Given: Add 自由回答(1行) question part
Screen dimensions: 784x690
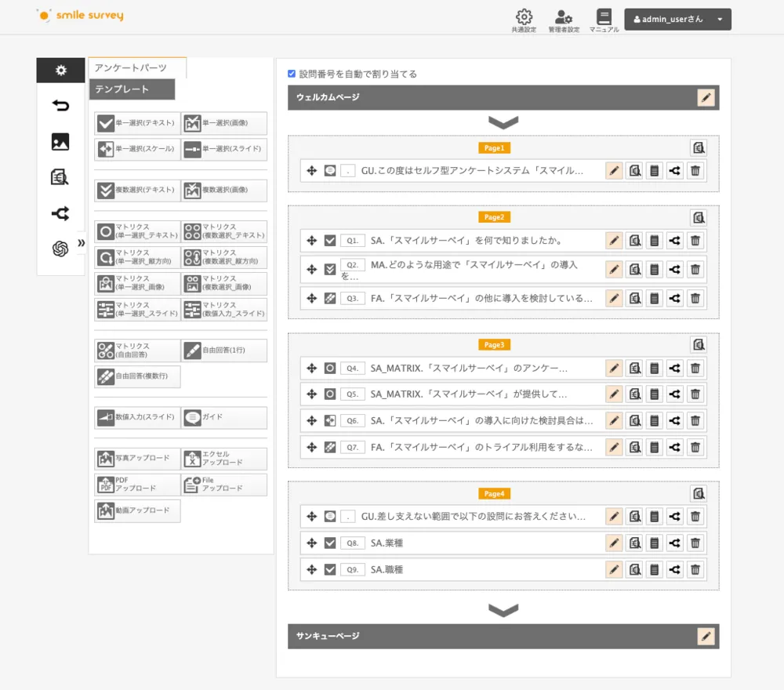Looking at the screenshot, I should tap(223, 350).
